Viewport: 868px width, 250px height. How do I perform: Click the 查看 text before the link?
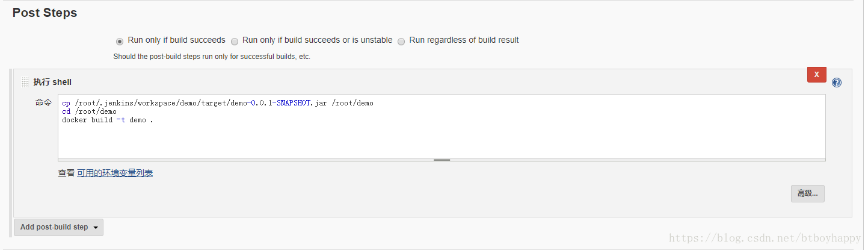[x=66, y=173]
